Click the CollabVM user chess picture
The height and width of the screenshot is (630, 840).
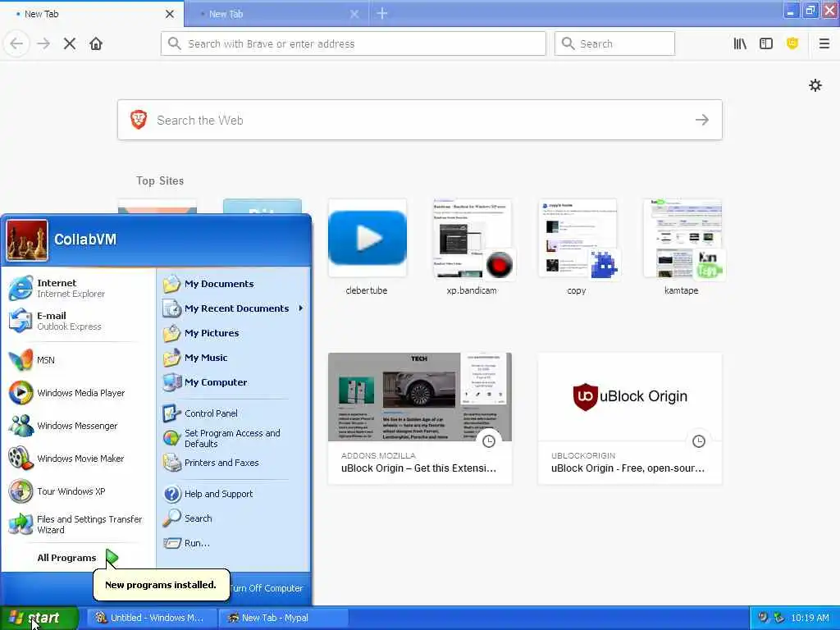(27, 240)
